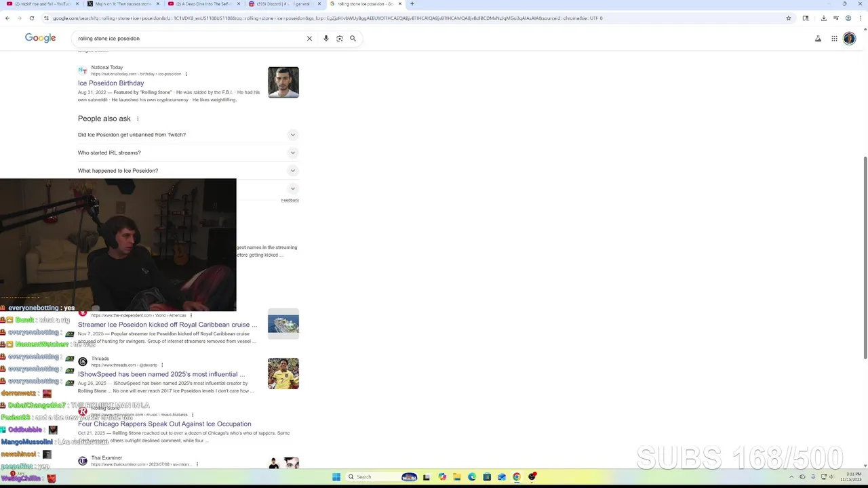Open Copilot icon on the taskbar

pyautogui.click(x=442, y=477)
